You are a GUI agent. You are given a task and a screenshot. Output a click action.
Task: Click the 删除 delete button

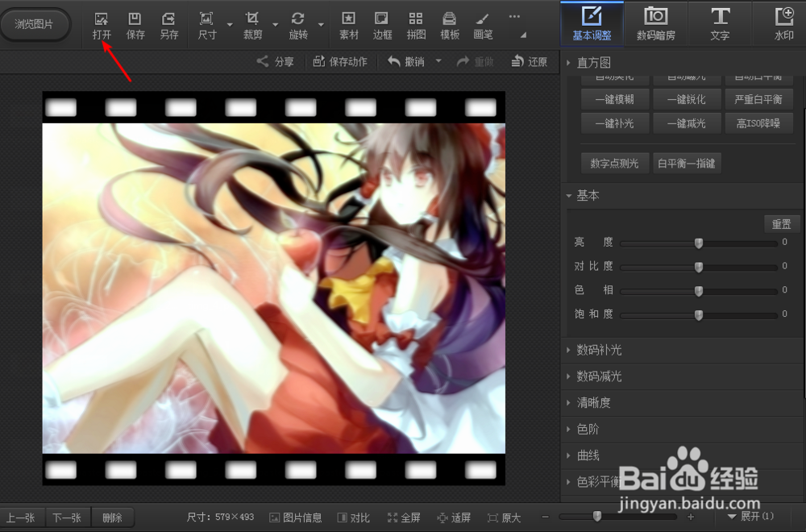[x=113, y=517]
